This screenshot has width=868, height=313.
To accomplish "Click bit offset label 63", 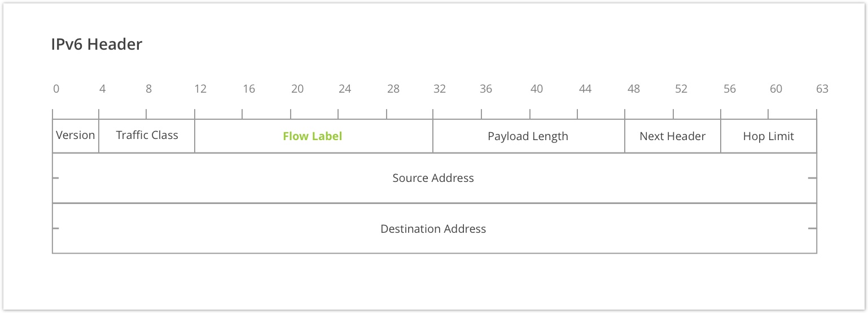I will (x=822, y=89).
